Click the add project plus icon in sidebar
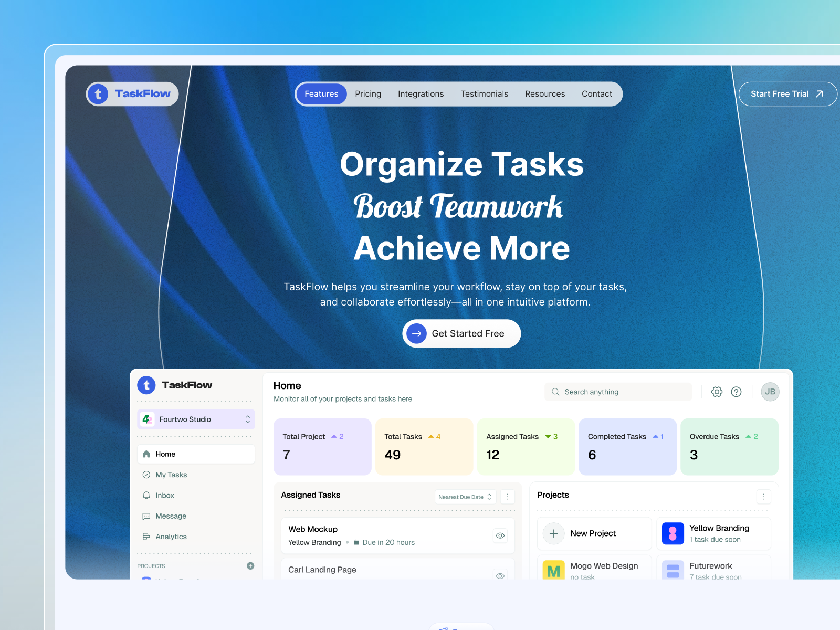This screenshot has width=840, height=630. click(x=250, y=565)
